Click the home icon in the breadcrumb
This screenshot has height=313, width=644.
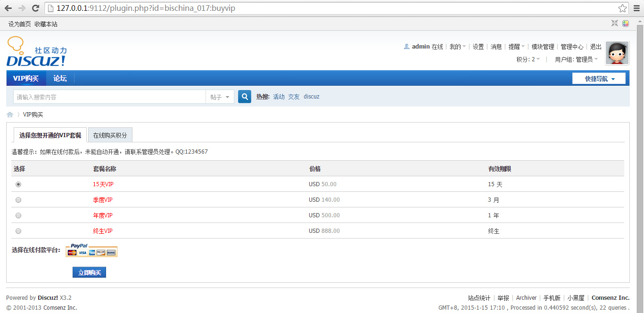coord(10,115)
